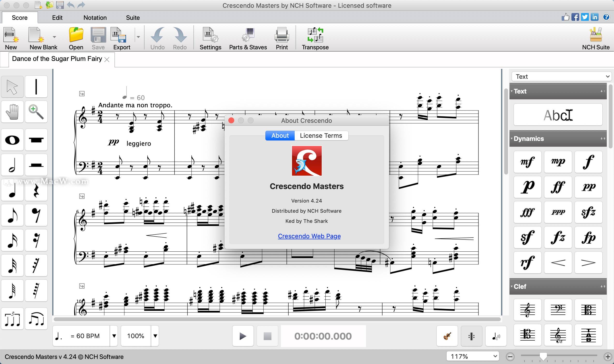Add mezzo-piano dynamic marking
Viewport: 614px width, 364px height.
[558, 162]
